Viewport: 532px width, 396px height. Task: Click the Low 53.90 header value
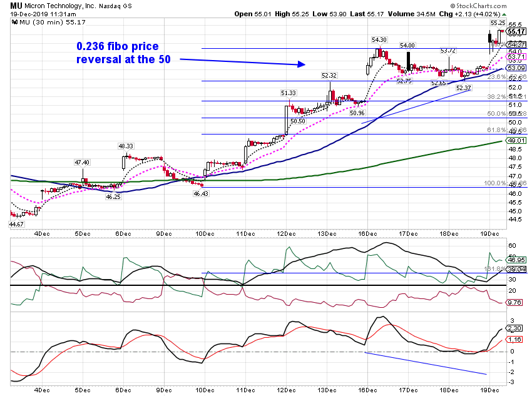coord(329,14)
